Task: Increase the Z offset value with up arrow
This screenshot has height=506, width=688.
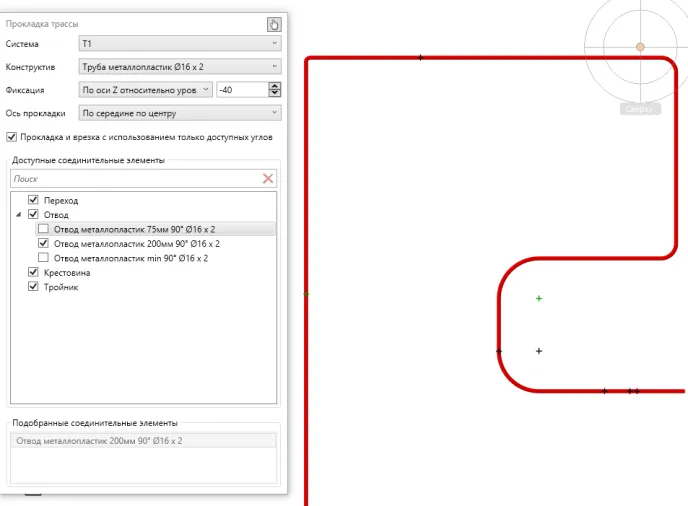Action: coord(274,86)
